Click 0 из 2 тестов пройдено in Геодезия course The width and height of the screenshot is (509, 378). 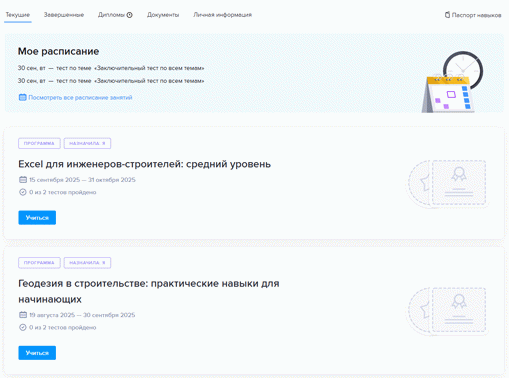63,328
